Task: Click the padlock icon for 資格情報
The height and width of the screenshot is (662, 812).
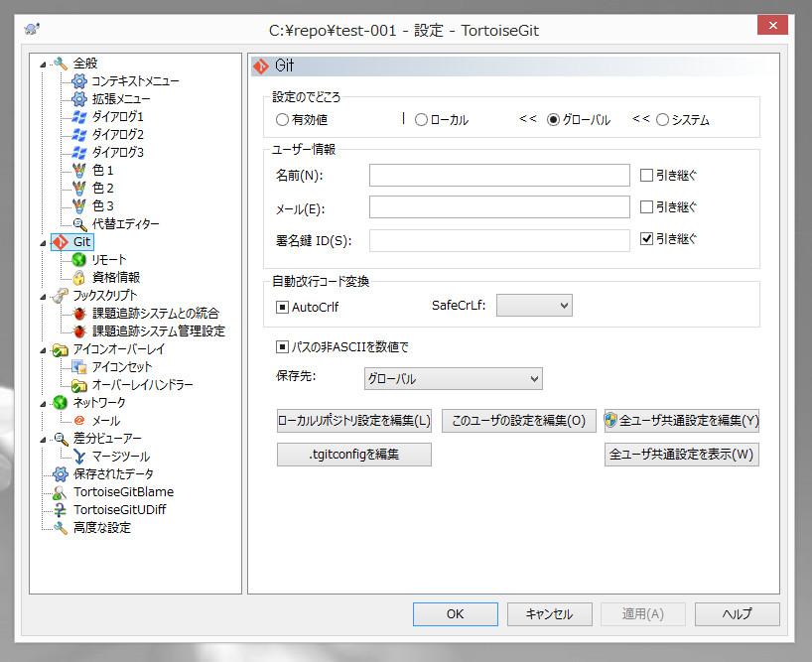Action: [x=78, y=278]
